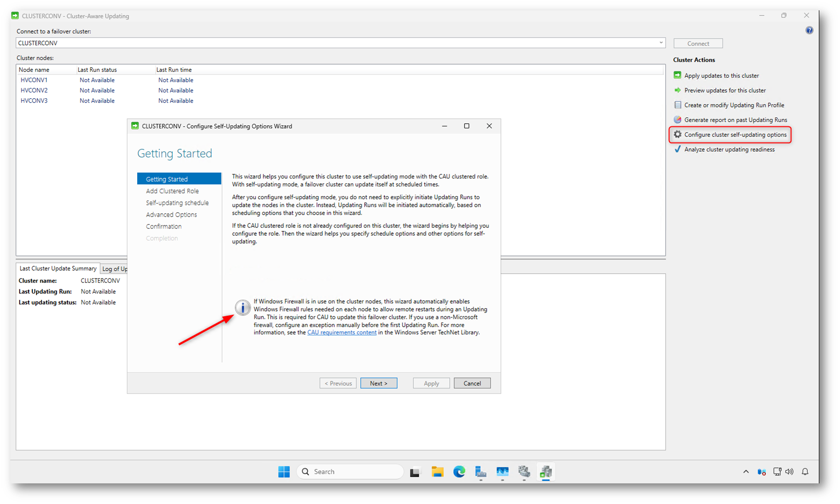The width and height of the screenshot is (840, 504).
Task: Select Self-updating schedule wizard step
Action: pyautogui.click(x=177, y=203)
